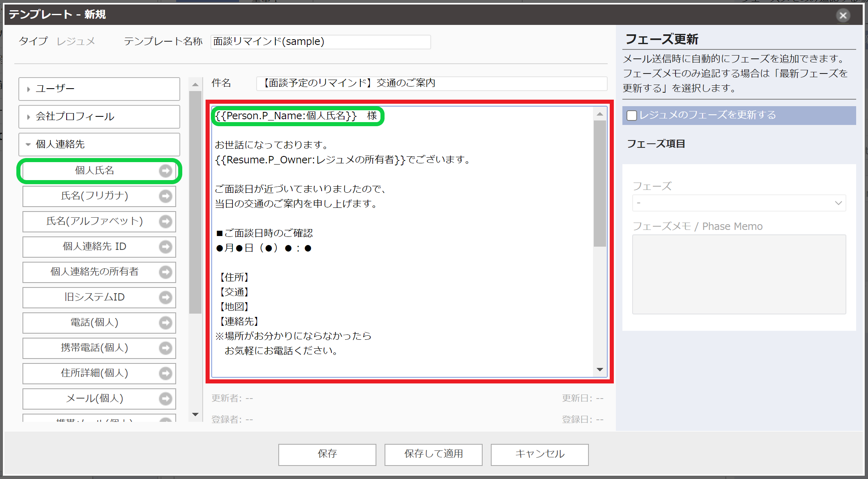Save the template with 保存
This screenshot has width=868, height=479.
click(x=327, y=454)
